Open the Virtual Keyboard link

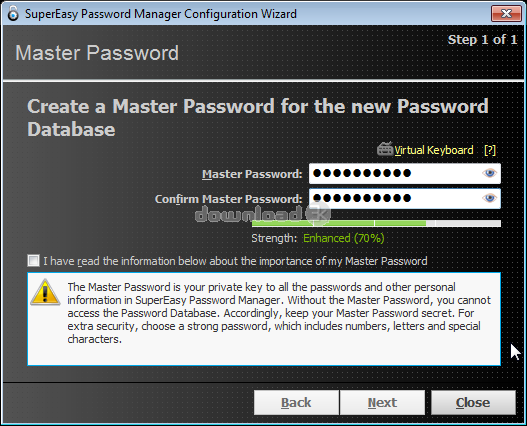click(x=434, y=150)
